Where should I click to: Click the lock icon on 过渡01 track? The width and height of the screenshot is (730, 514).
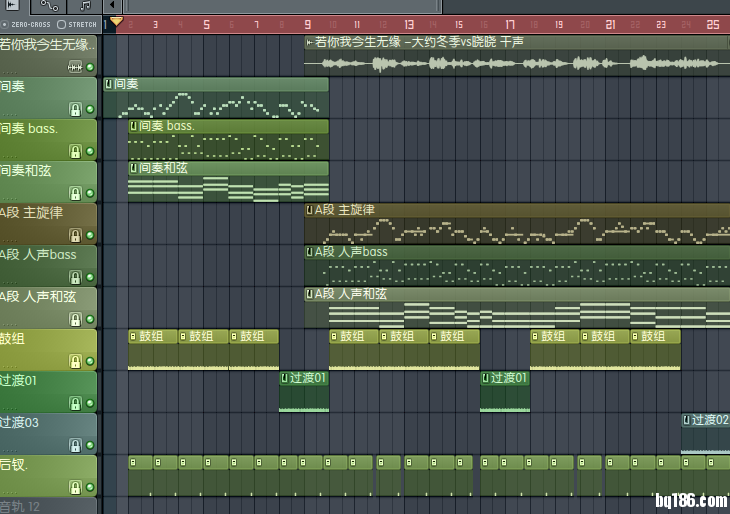[x=74, y=403]
